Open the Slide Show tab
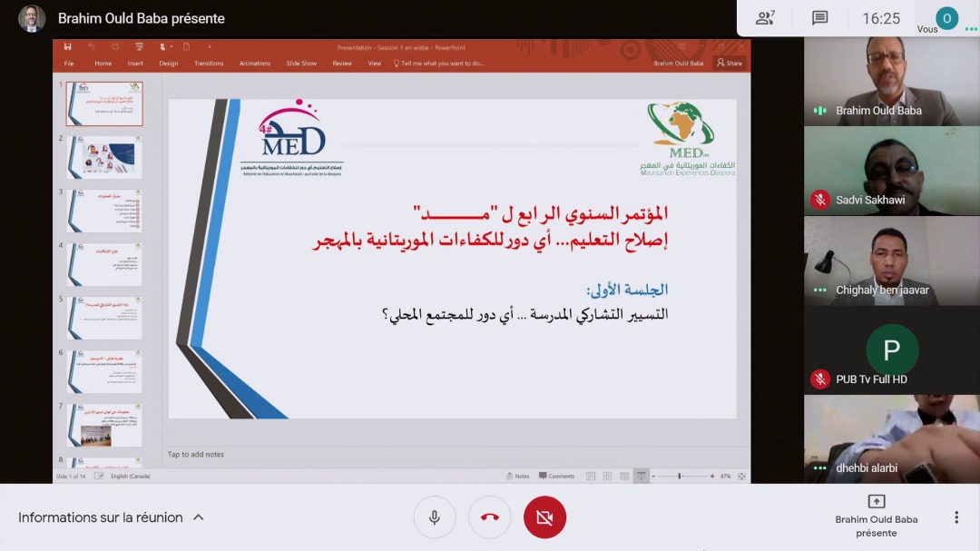Viewport: 980px width, 551px height. [x=301, y=64]
